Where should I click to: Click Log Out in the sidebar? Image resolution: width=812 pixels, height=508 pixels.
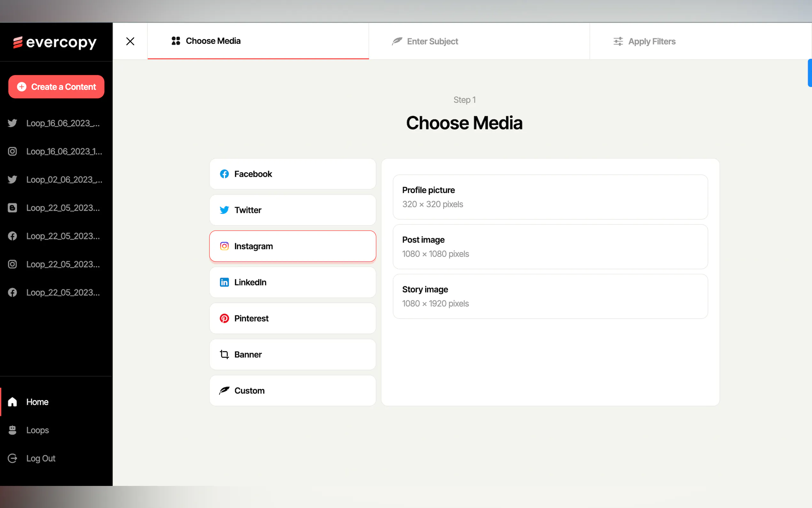[41, 458]
